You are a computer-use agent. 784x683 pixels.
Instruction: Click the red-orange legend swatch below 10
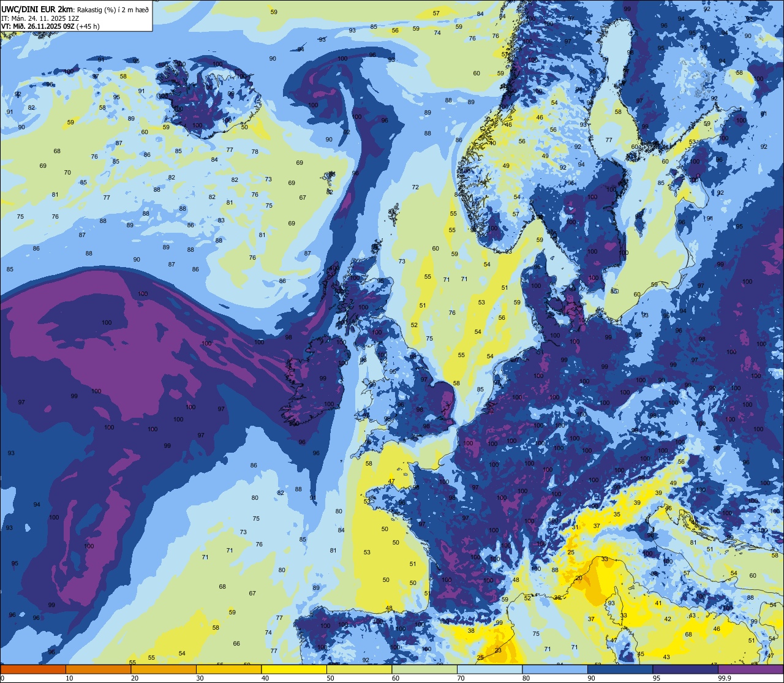(x=33, y=669)
